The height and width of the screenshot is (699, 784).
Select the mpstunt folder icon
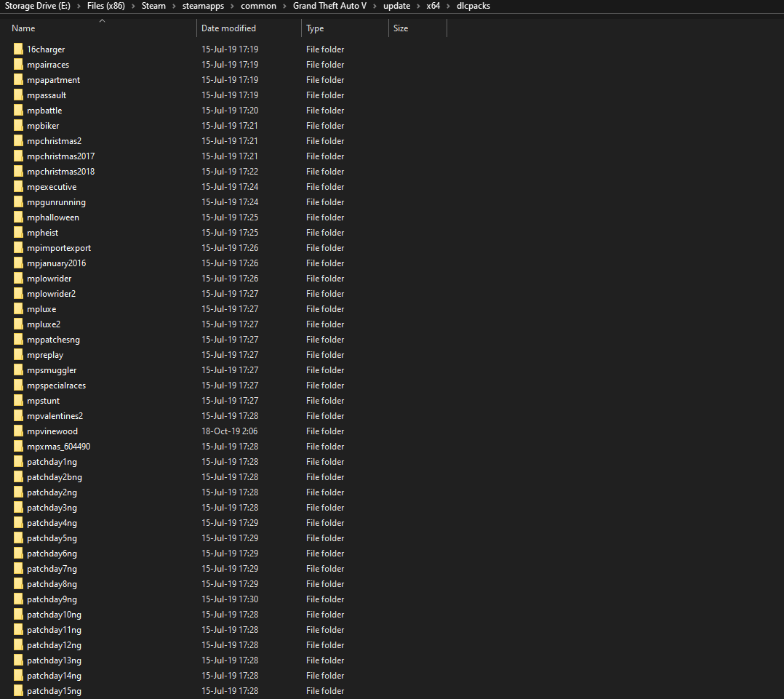[x=18, y=401]
